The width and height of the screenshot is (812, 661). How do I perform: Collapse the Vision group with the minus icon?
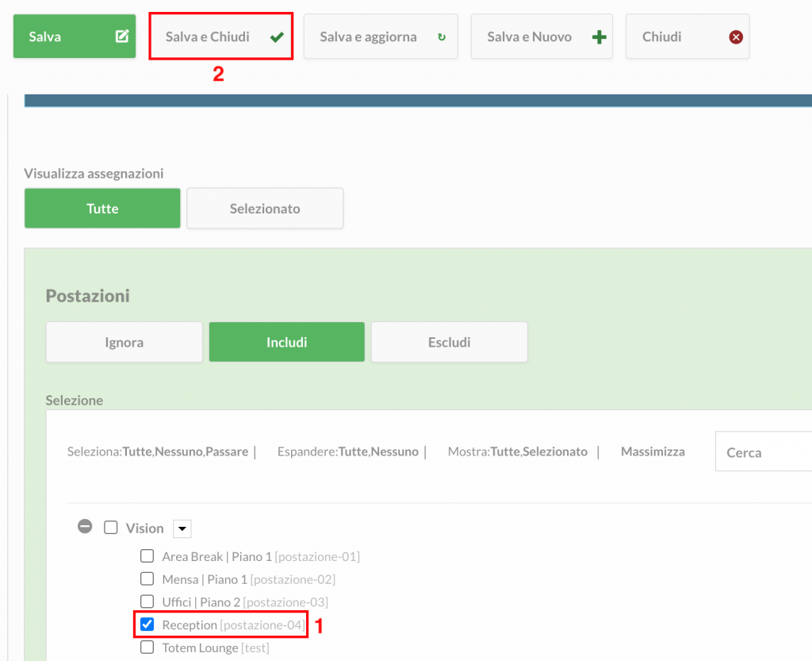point(85,527)
